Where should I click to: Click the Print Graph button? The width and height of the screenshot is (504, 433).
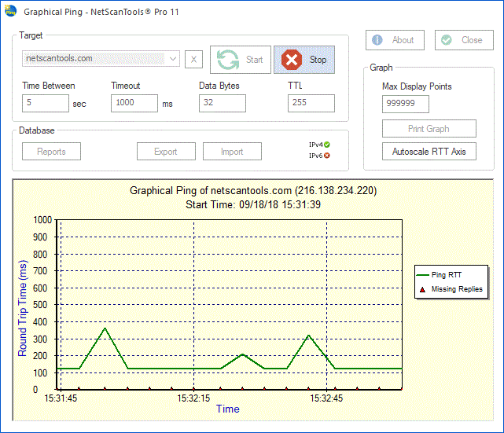point(429,129)
